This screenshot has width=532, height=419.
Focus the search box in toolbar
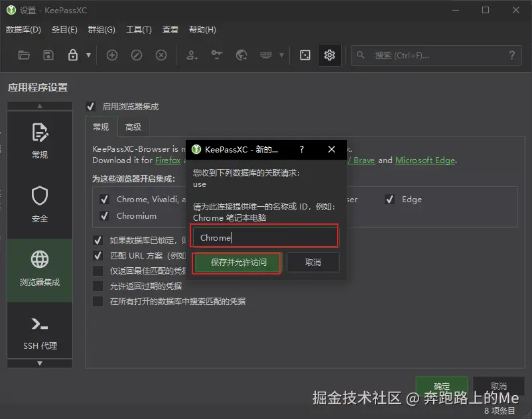click(436, 55)
